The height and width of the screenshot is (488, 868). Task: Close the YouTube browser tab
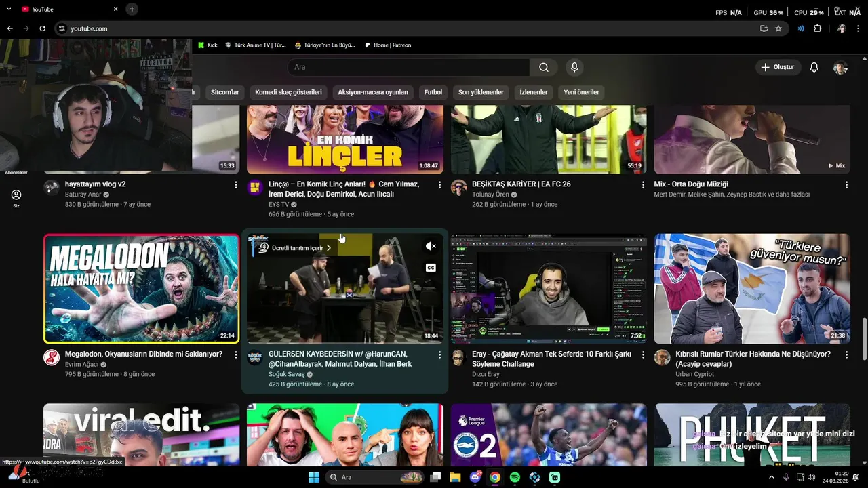115,9
